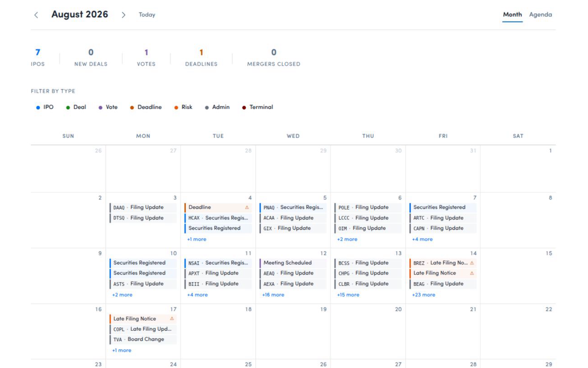Expand '+2 more' on August 6
588x368 pixels.
347,239
